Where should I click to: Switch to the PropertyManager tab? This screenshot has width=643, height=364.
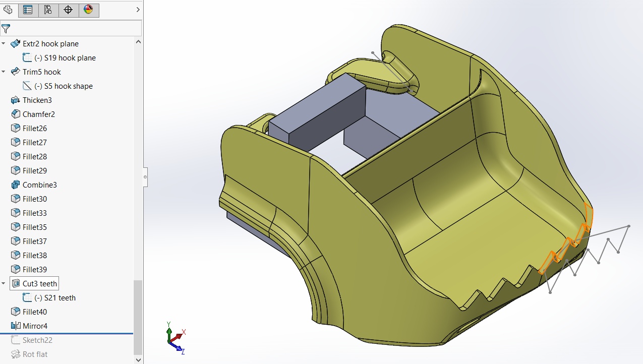point(28,10)
